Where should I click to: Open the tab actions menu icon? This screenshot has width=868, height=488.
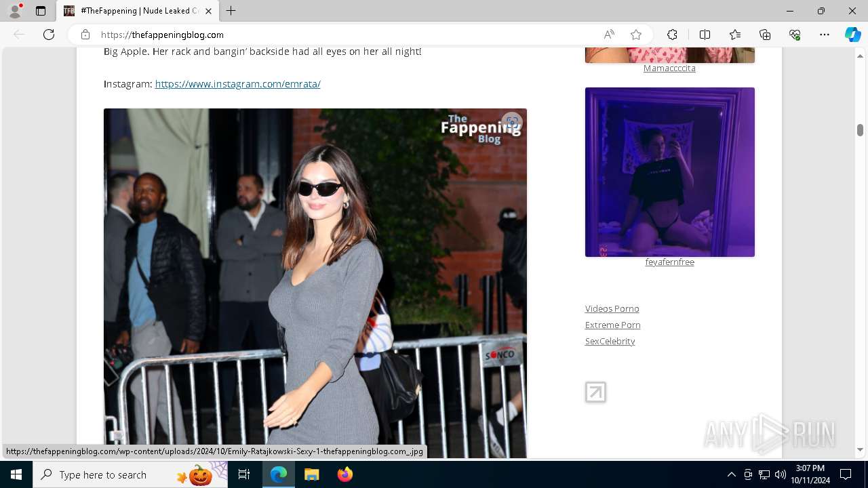tap(41, 11)
